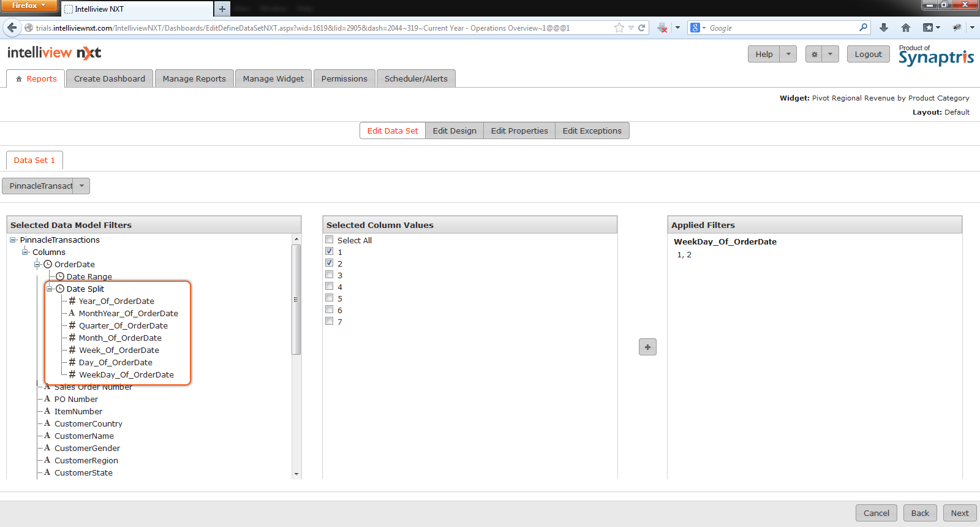Screen dimensions: 980x527
Task: Uncheck the value 1 checkbox
Action: [330, 251]
